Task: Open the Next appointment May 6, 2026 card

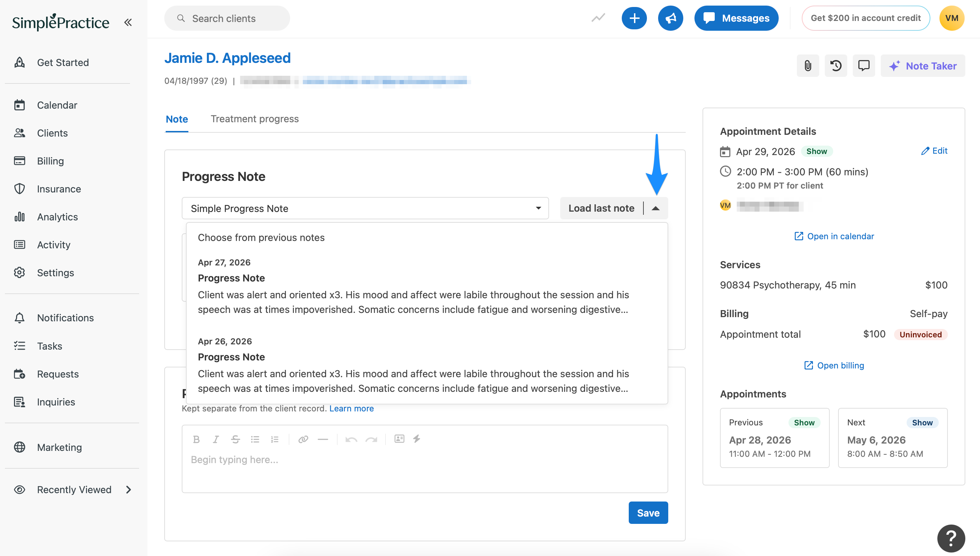Action: point(893,438)
